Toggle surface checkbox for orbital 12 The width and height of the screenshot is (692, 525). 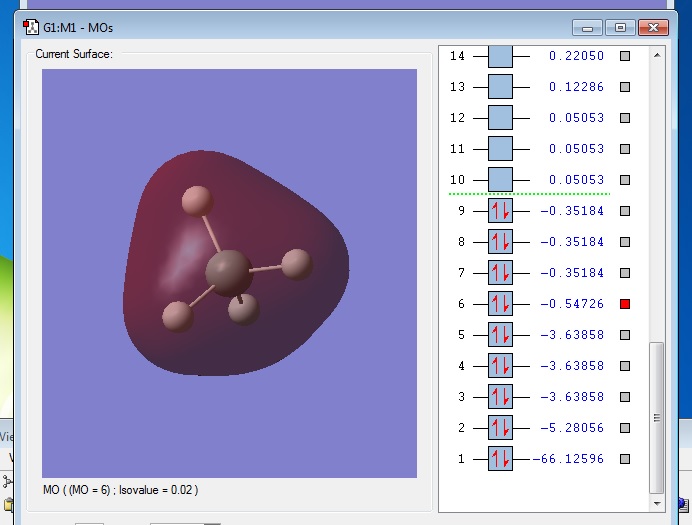pos(624,118)
